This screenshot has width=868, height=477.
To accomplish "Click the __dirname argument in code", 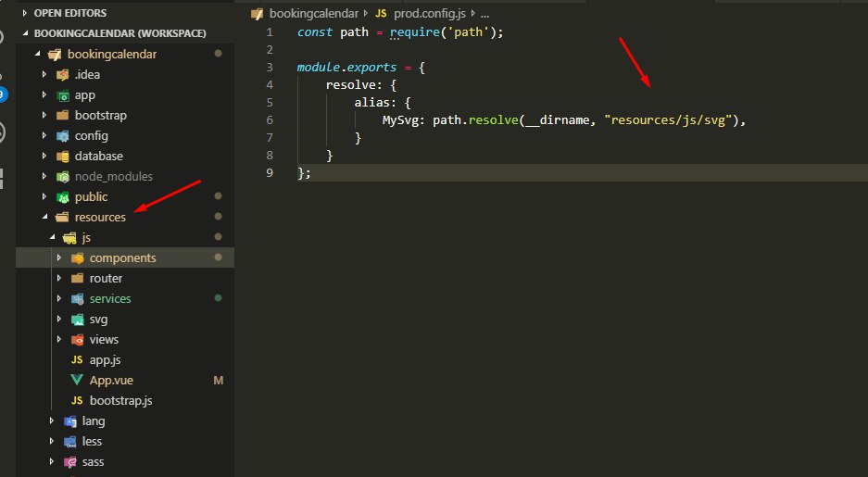I will (557, 120).
